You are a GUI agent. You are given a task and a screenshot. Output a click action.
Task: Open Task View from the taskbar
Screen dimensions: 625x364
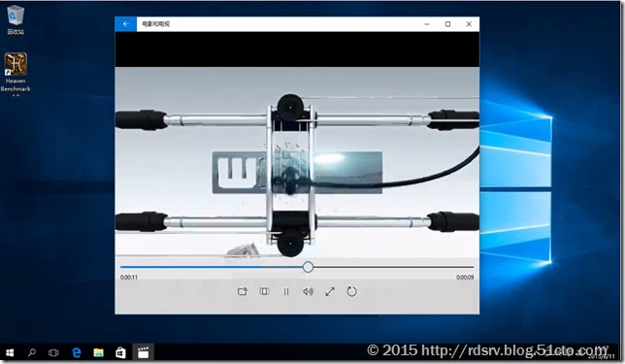(x=53, y=352)
